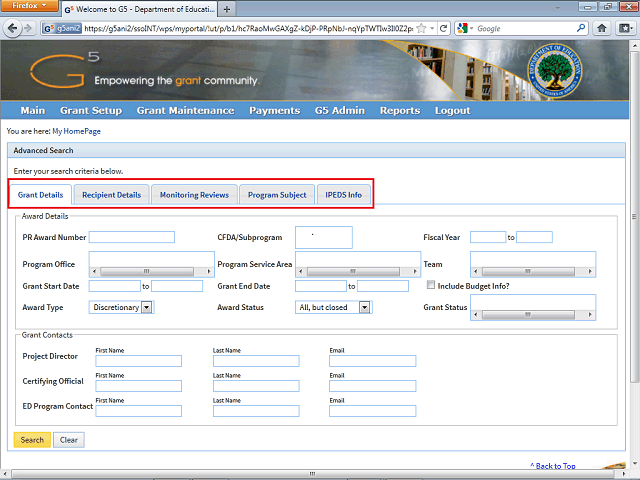Click ED Program Contact First Name field

click(138, 411)
